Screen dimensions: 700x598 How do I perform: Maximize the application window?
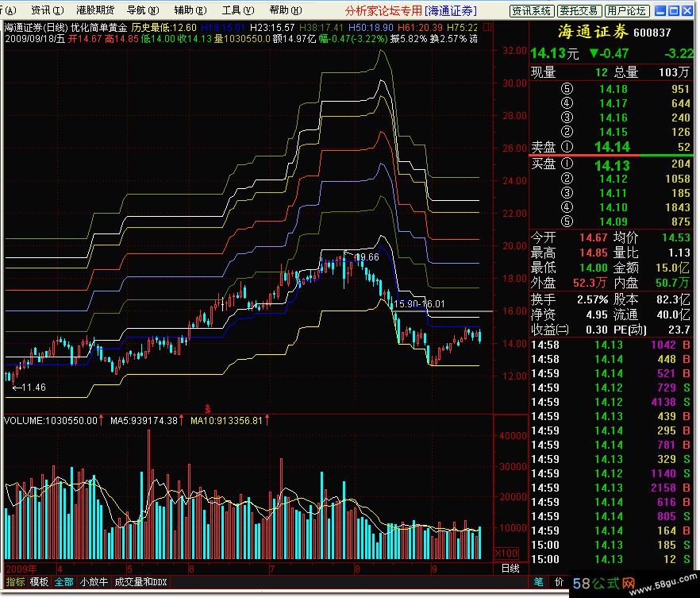tap(674, 10)
